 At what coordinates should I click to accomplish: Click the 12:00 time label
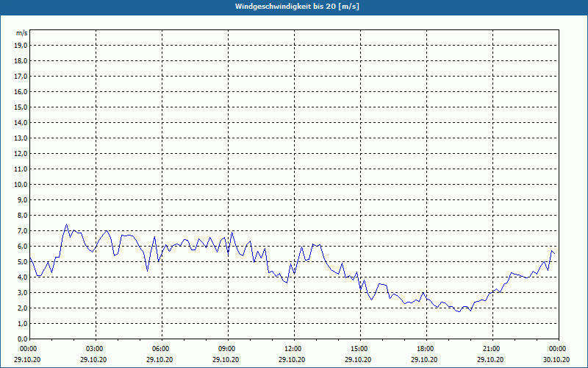[294, 349]
